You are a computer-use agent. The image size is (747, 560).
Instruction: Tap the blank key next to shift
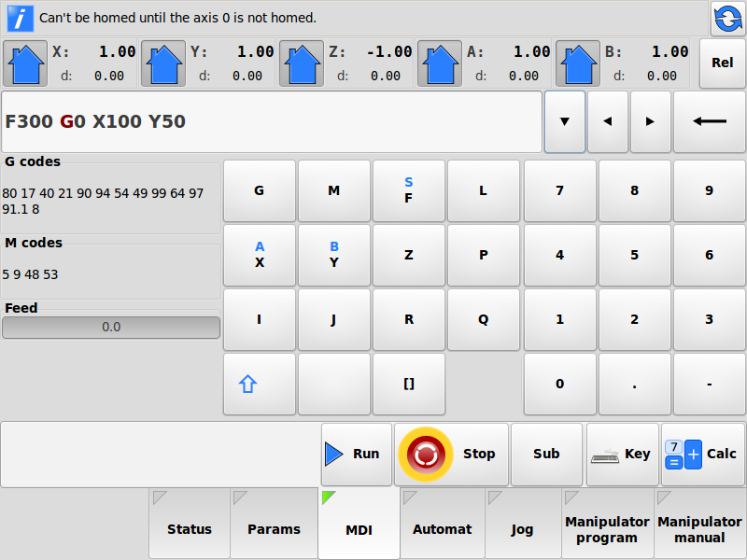pyautogui.click(x=334, y=384)
